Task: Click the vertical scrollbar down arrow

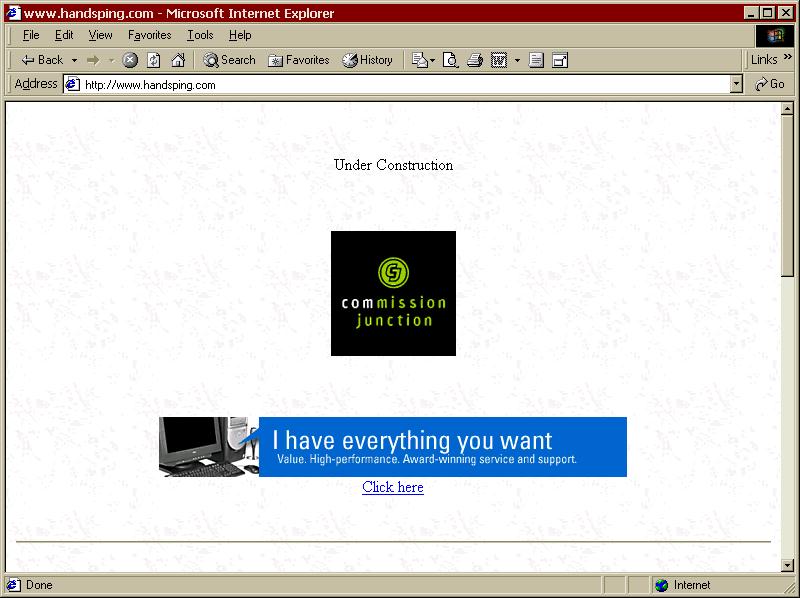Action: (x=787, y=565)
